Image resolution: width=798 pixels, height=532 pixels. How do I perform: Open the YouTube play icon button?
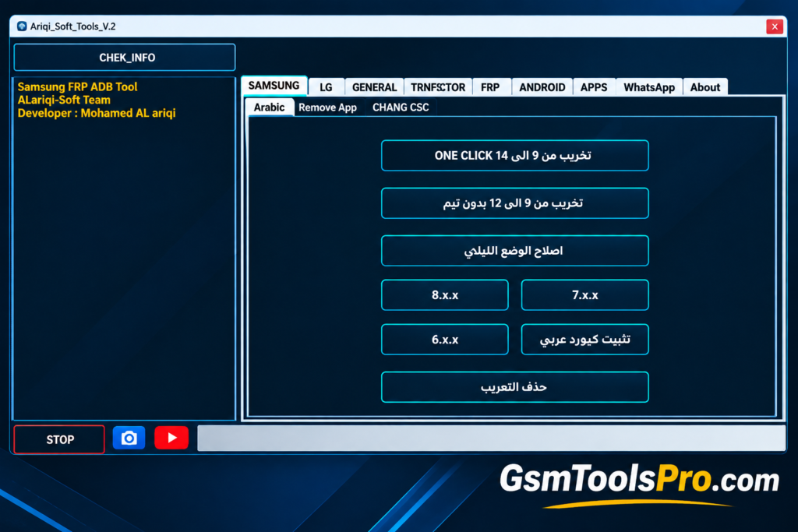click(171, 438)
